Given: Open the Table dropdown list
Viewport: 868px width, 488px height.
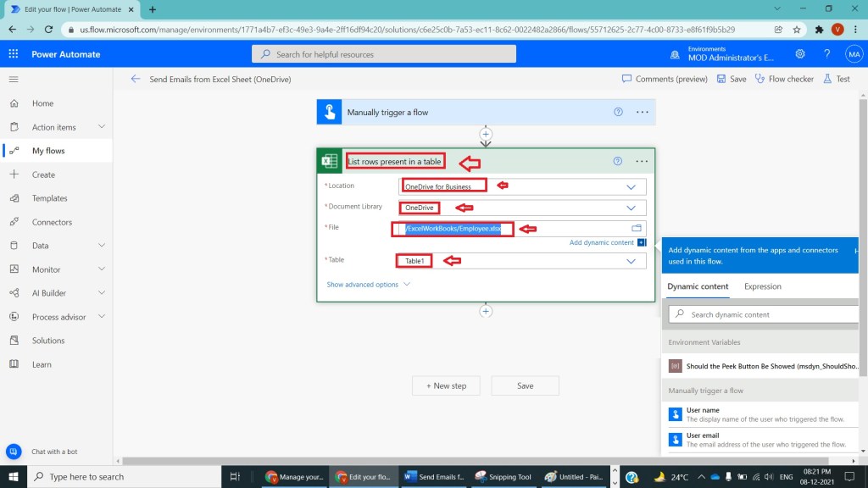Looking at the screenshot, I should 631,261.
